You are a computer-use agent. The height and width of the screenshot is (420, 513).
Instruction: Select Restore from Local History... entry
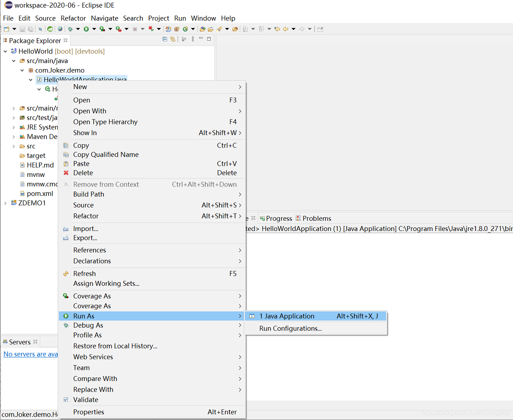coord(153,346)
